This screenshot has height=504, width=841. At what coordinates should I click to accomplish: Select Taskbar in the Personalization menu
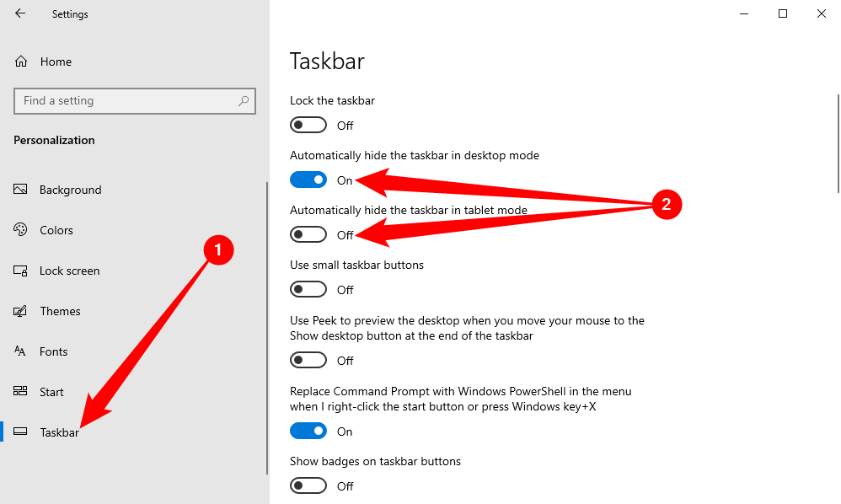point(59,432)
